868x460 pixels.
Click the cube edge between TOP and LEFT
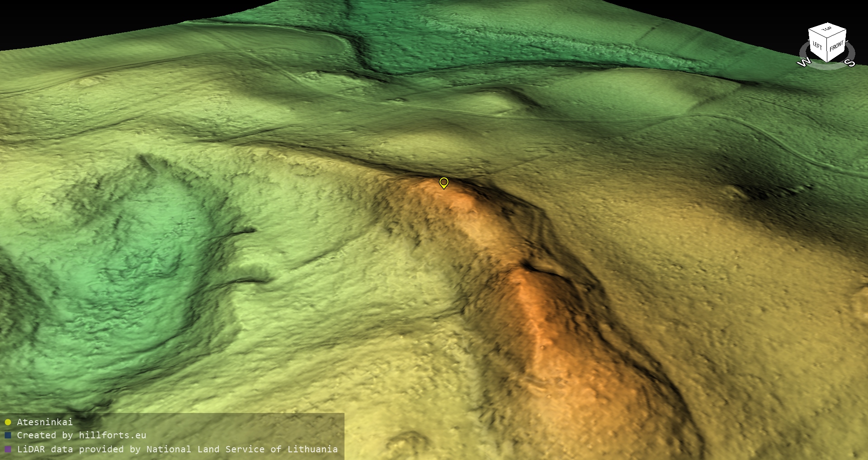(x=818, y=33)
